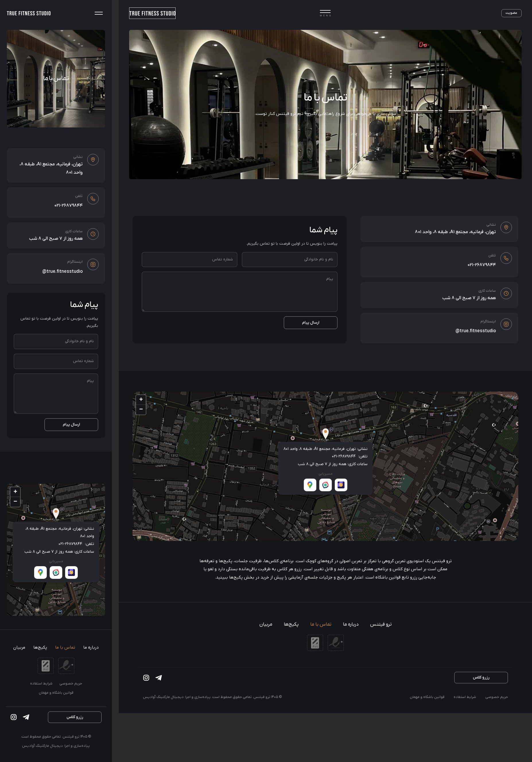Focus the شماره تماس field in mobile view form
This screenshot has height=762, width=532.
pyautogui.click(x=56, y=361)
